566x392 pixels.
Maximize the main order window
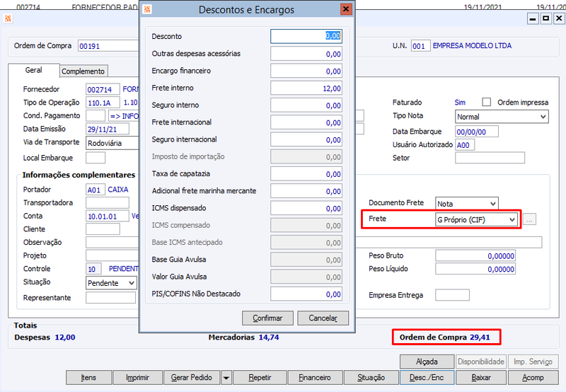pos(545,18)
